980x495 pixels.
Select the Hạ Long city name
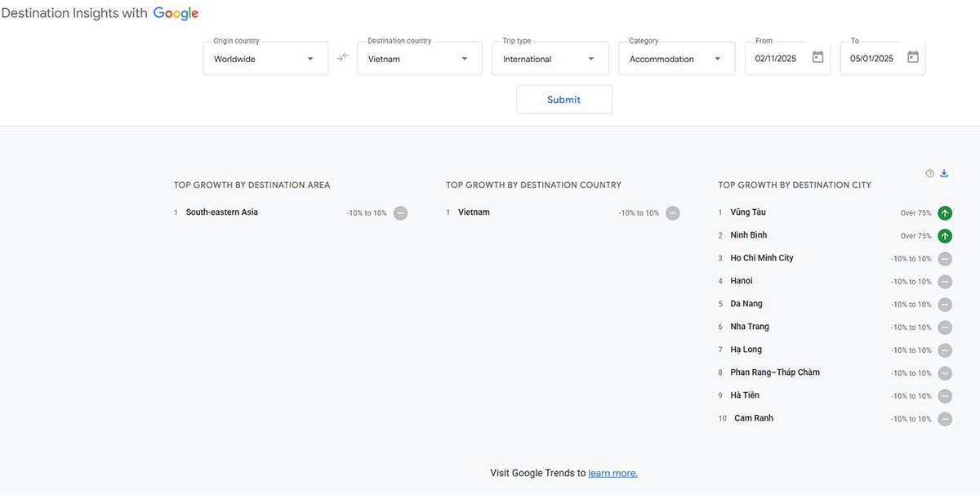pos(746,350)
